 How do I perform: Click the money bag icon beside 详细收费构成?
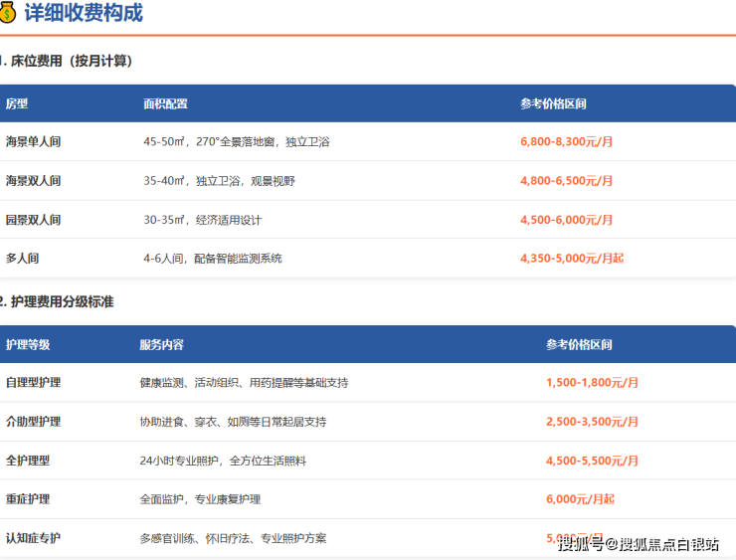tap(8, 13)
